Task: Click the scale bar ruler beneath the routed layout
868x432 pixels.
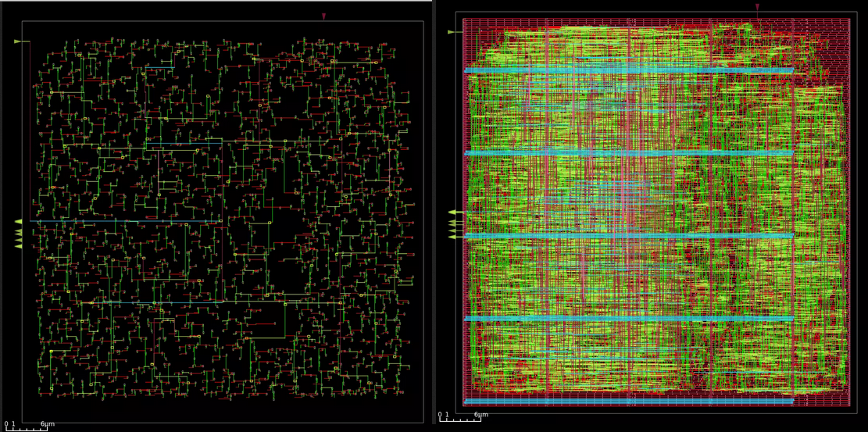Action: (460, 420)
